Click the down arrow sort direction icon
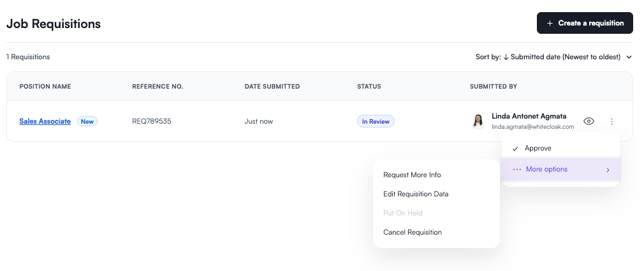This screenshot has height=271, width=644. point(506,57)
